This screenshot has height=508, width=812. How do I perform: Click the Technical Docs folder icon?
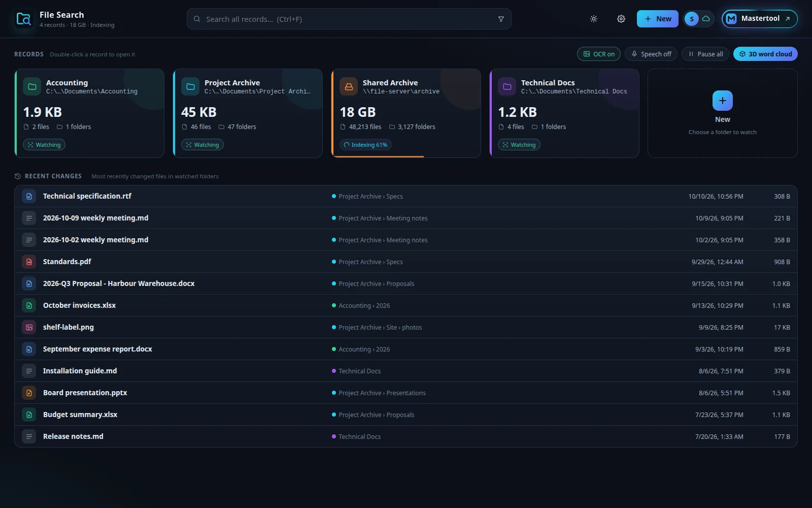pyautogui.click(x=507, y=86)
